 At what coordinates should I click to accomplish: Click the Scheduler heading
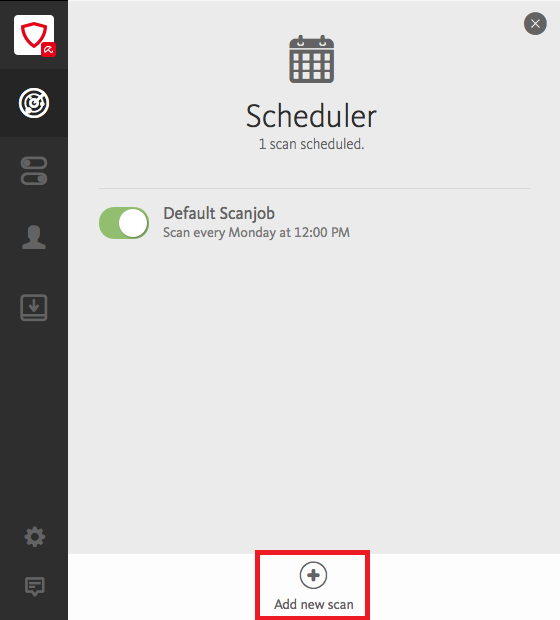[311, 116]
